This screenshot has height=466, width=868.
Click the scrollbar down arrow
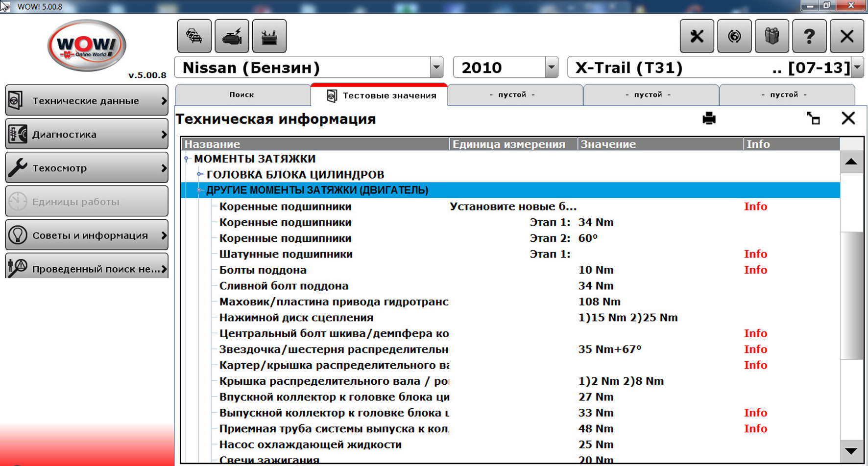pos(851,451)
